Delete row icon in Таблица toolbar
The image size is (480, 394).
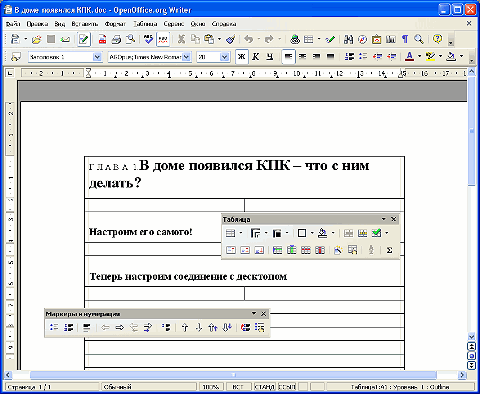[x=306, y=250]
